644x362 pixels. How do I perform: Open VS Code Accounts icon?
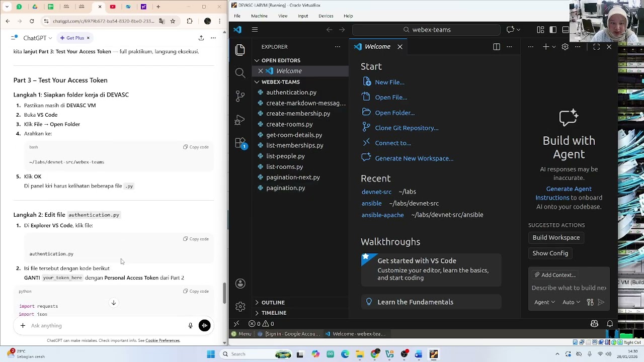pos(240,284)
